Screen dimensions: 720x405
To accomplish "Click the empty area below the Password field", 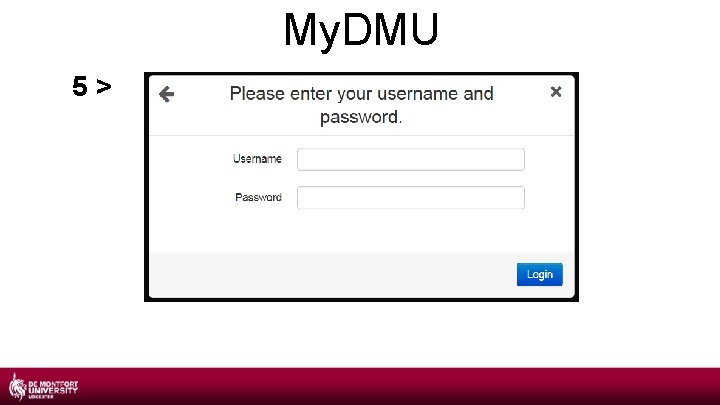I will coord(361,231).
